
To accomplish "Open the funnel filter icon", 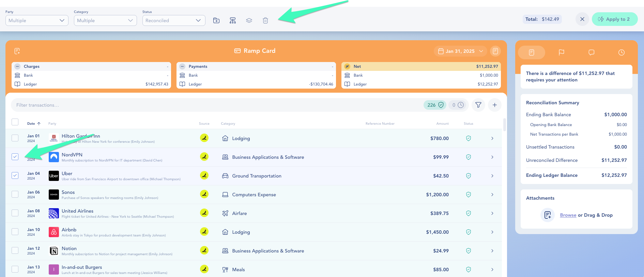I will [x=478, y=105].
